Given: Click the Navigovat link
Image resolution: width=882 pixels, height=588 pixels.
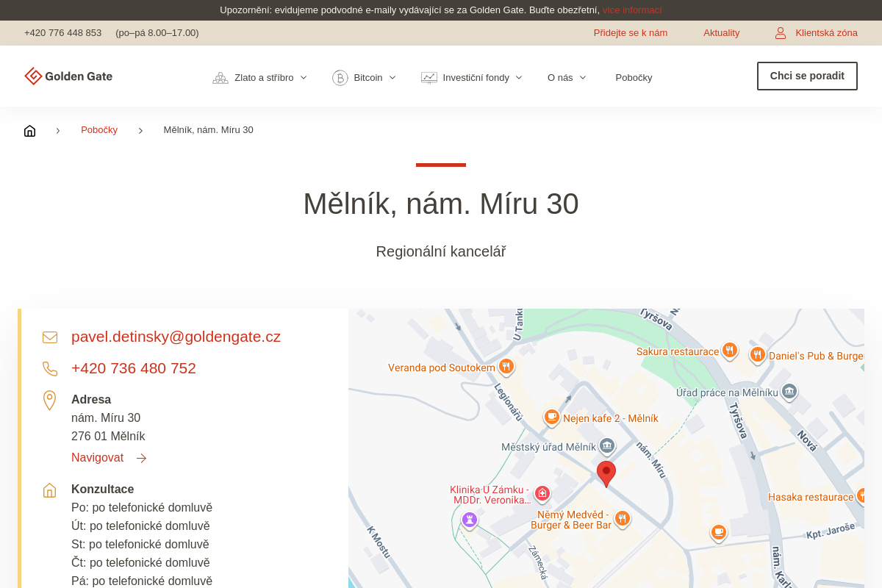Looking at the screenshot, I should pyautogui.click(x=98, y=458).
